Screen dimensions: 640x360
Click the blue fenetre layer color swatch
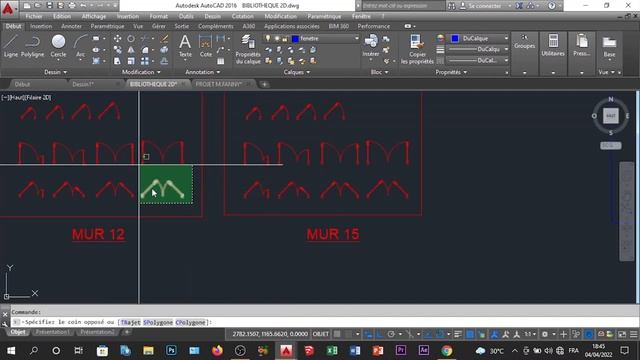[295, 39]
